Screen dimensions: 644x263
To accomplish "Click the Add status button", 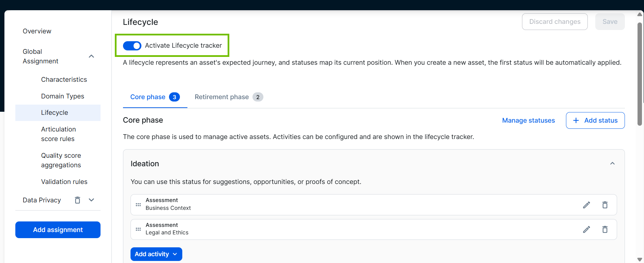I will point(595,120).
